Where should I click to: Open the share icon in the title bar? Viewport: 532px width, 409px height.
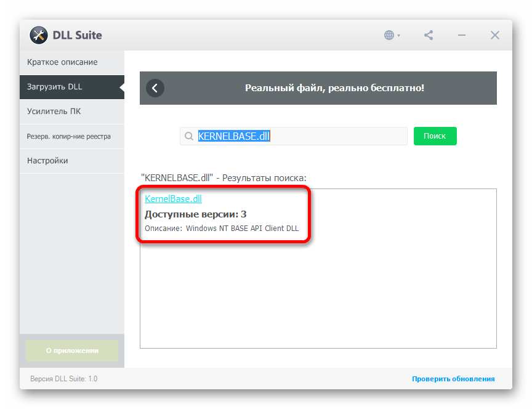coord(429,35)
